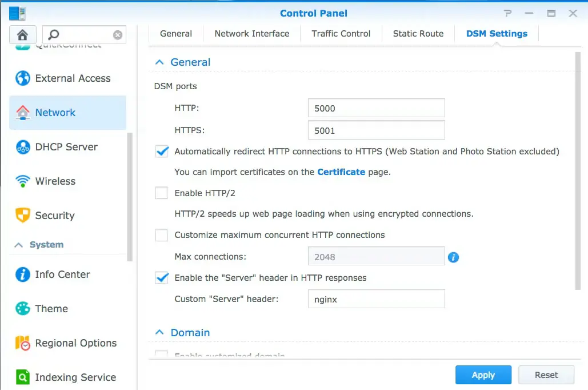Open Info Center icon
Screen dimensions: 588x390
pos(23,274)
